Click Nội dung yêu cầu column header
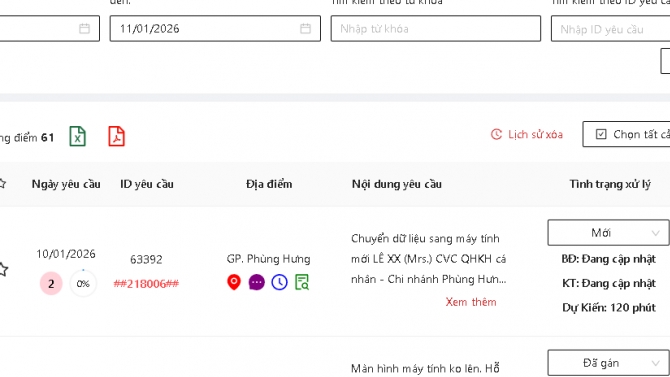 [397, 184]
